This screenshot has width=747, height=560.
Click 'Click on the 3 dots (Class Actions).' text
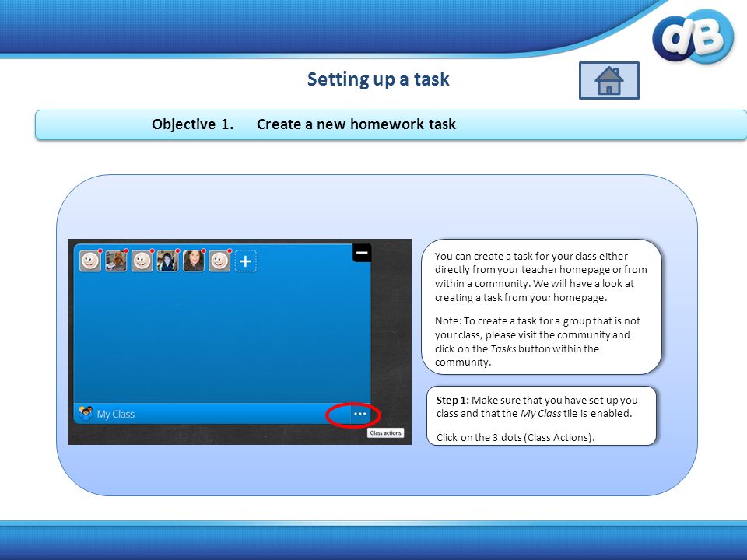pos(515,437)
